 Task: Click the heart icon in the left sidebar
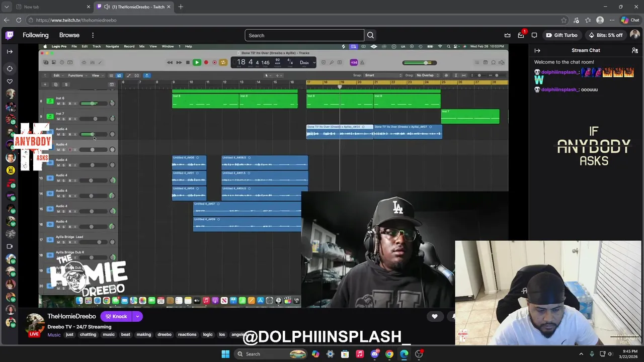[x=10, y=81]
